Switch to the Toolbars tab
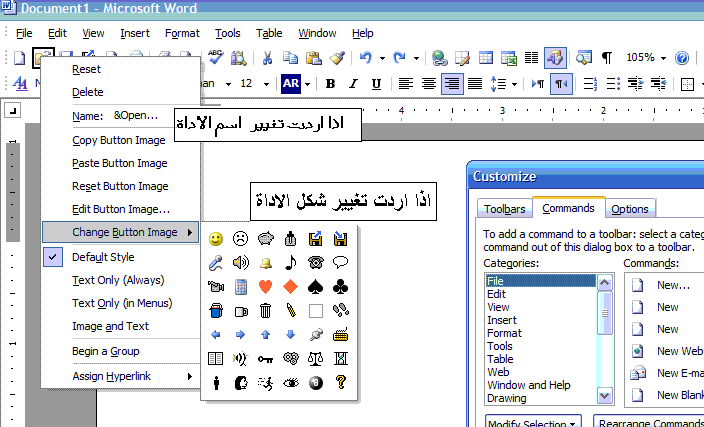Viewport: 704px width, 427px height. click(505, 209)
